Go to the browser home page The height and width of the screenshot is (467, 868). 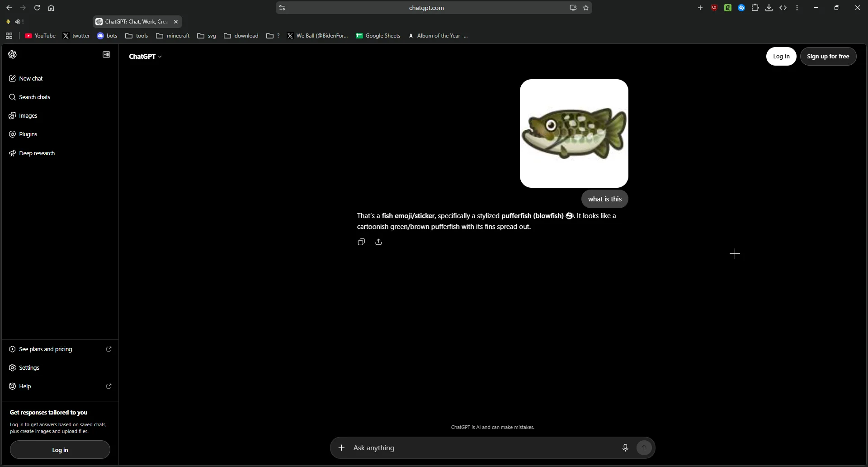(x=51, y=8)
